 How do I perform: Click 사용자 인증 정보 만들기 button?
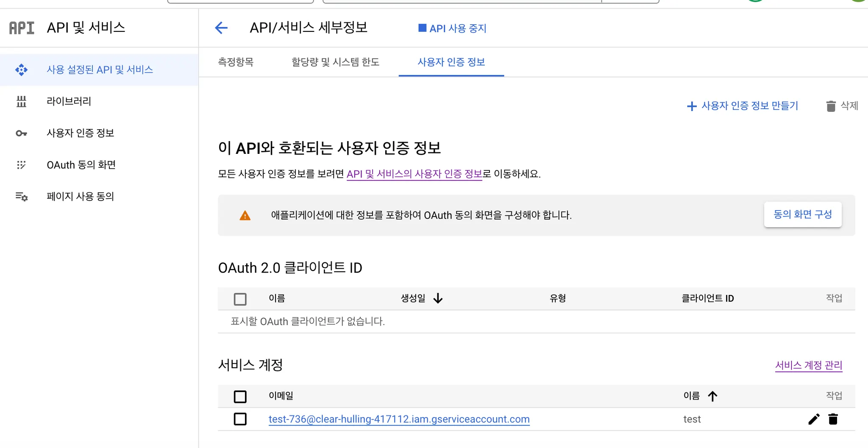(743, 106)
